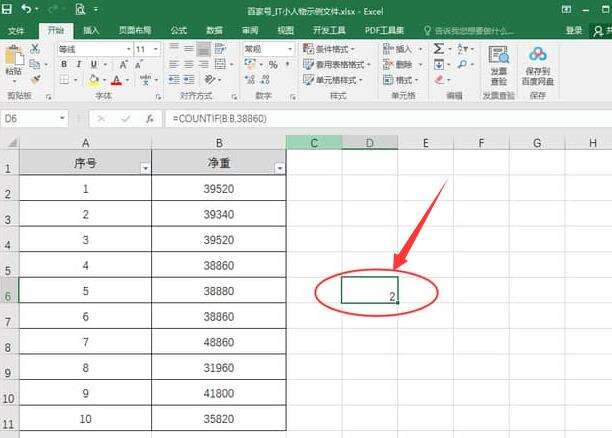The image size is (612, 438).
Task: Click 发票查验 invoice check button
Action: 499,66
